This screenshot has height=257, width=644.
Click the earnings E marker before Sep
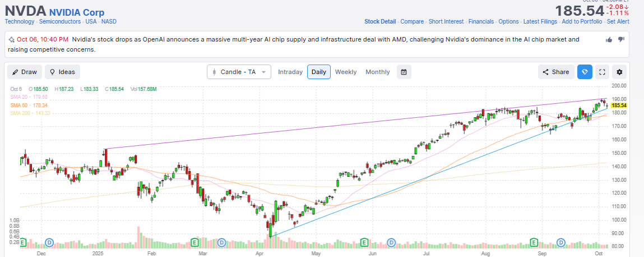tap(534, 242)
